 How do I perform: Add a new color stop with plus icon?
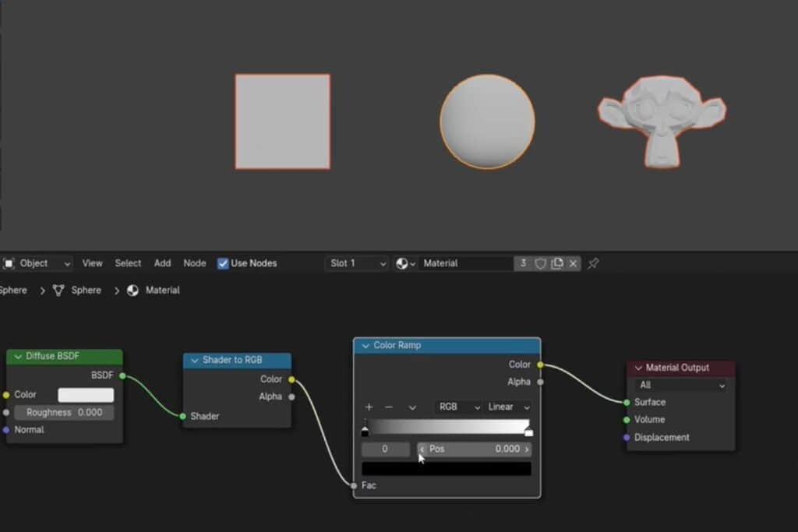pyautogui.click(x=369, y=407)
